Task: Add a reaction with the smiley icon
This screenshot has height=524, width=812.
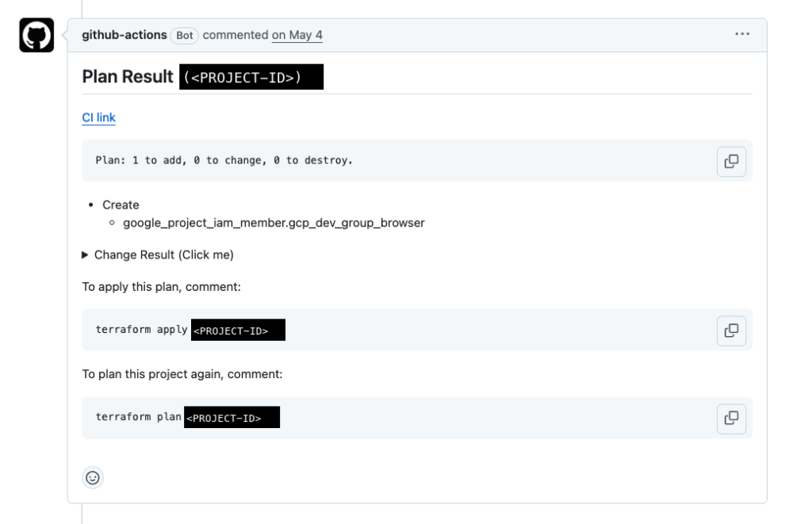Action: pos(93,477)
